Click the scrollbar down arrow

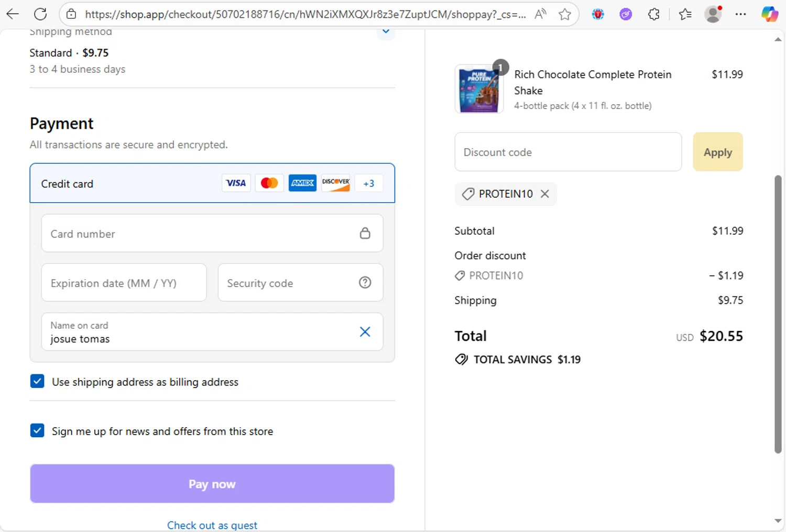(x=778, y=521)
